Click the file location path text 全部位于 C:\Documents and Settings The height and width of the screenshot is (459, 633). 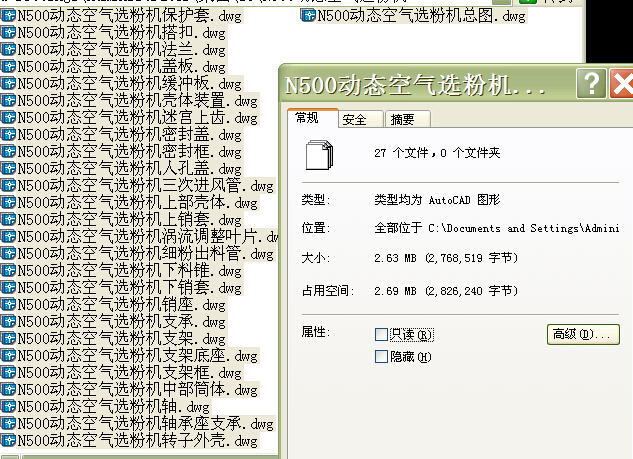click(x=497, y=228)
